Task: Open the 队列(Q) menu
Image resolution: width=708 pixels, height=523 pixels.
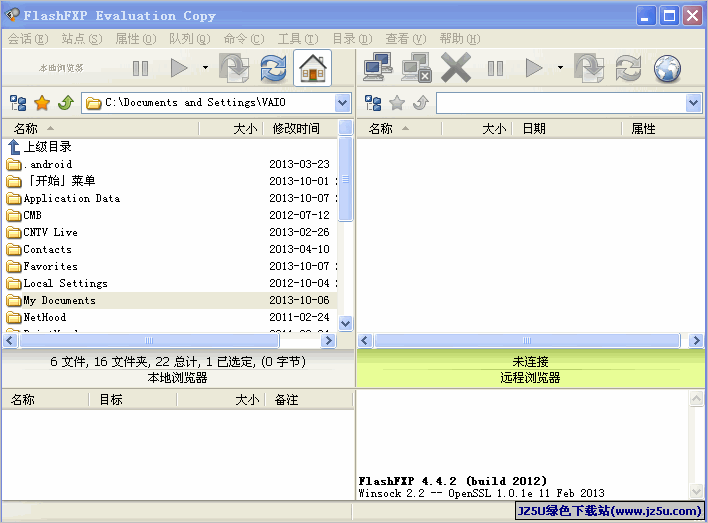Action: 190,39
